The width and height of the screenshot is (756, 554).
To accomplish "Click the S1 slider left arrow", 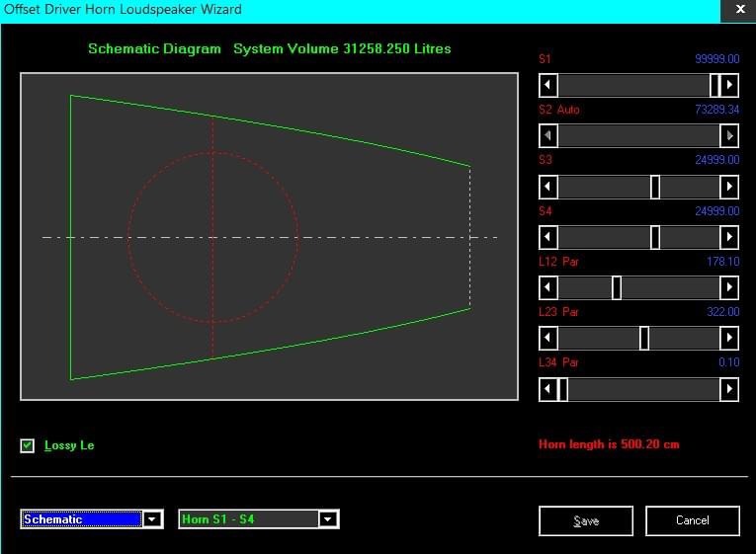I will point(548,85).
